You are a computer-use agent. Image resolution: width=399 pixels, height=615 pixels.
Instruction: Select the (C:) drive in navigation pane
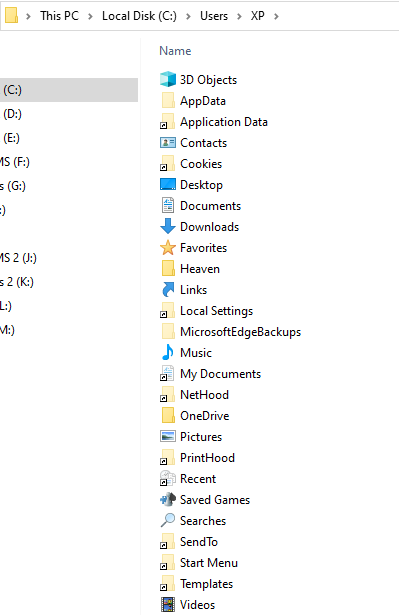69,90
